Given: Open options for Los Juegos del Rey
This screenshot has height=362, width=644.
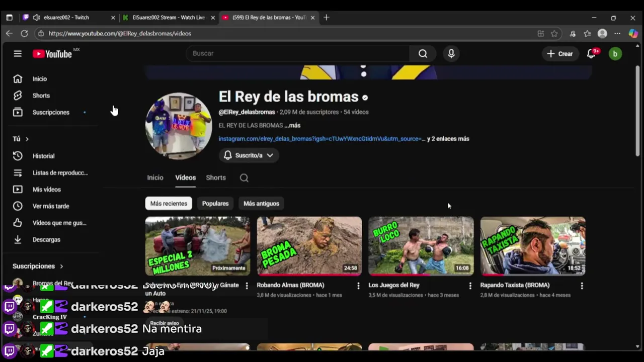Looking at the screenshot, I should pos(470,286).
